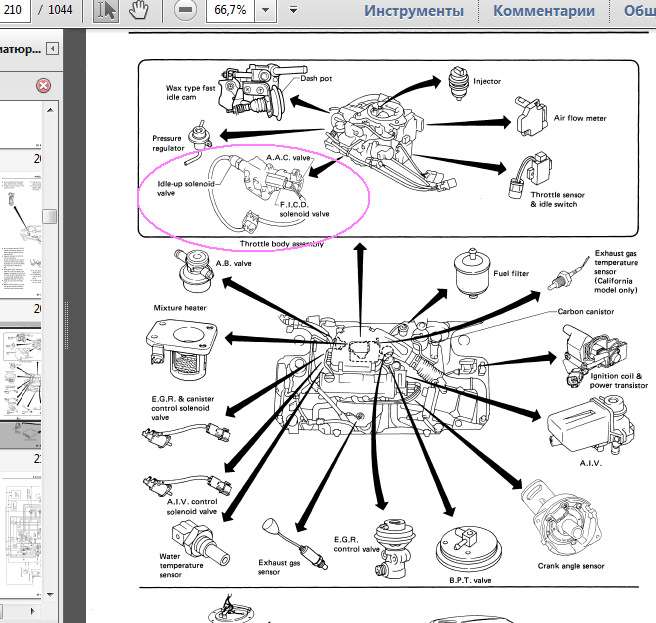Click the 'Mixture heater' label
The width and height of the screenshot is (656, 623).
[180, 308]
